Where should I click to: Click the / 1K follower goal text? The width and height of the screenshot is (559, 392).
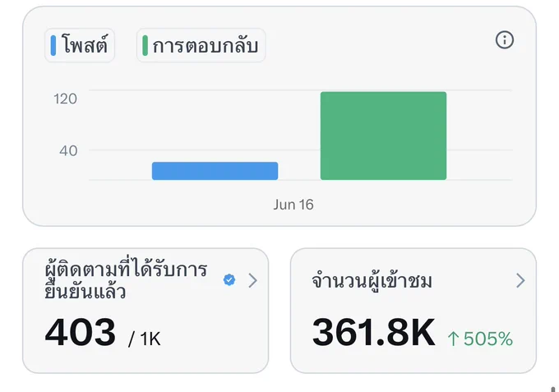145,339
